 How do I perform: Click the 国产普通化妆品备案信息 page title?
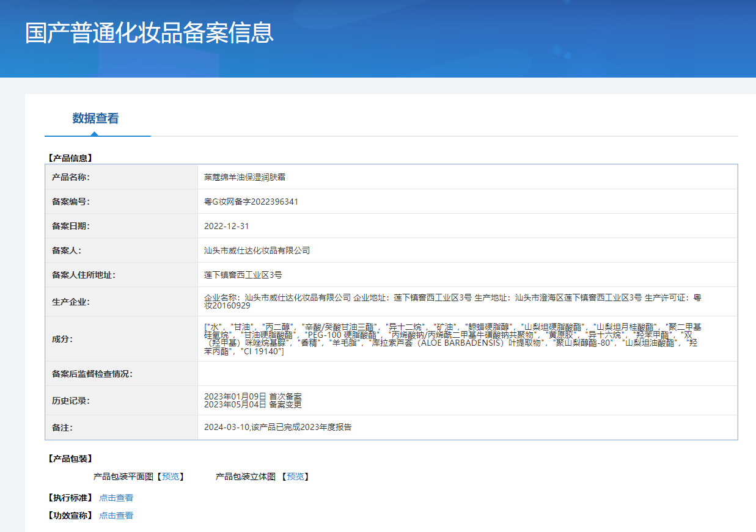tap(149, 33)
